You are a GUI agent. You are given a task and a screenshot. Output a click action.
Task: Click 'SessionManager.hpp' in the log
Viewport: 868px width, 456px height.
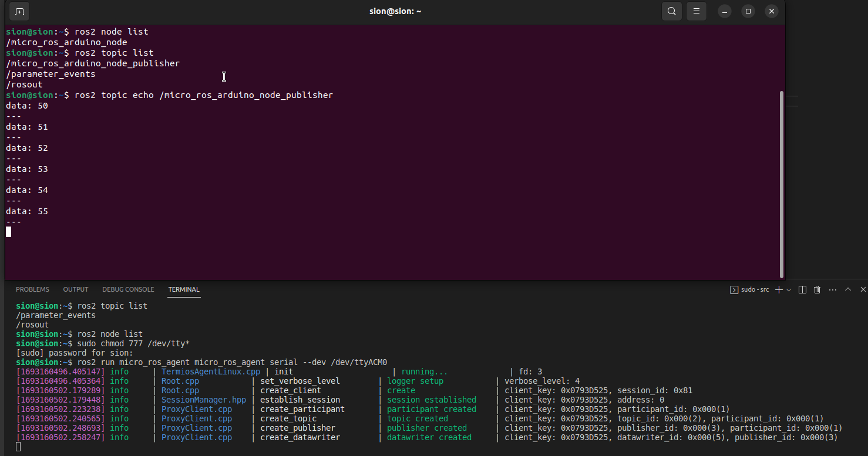[204, 400]
